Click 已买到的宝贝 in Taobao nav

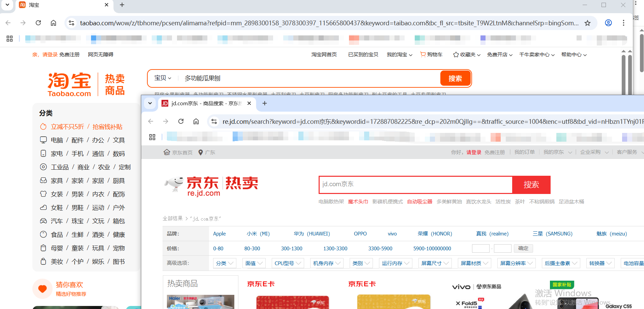pos(363,54)
